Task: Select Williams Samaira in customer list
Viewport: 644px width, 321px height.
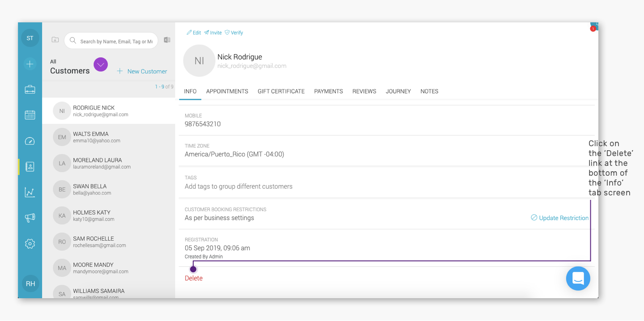Action: [x=109, y=290]
